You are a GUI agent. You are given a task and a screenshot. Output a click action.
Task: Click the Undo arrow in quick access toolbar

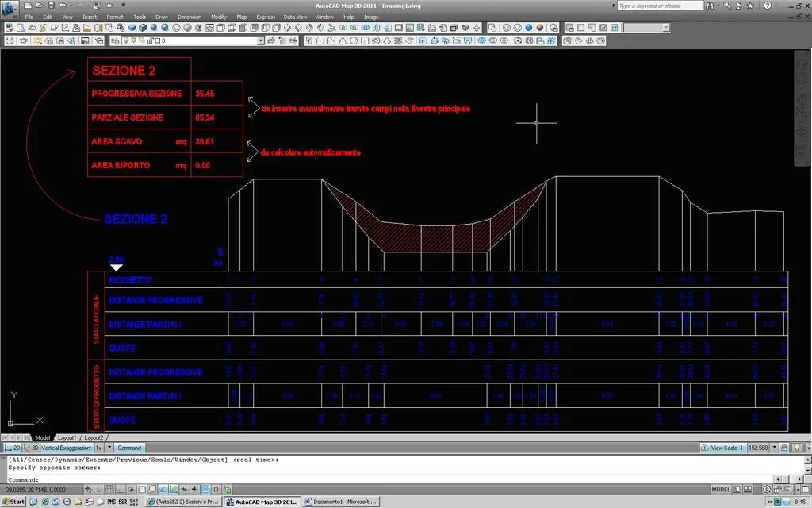point(62,6)
